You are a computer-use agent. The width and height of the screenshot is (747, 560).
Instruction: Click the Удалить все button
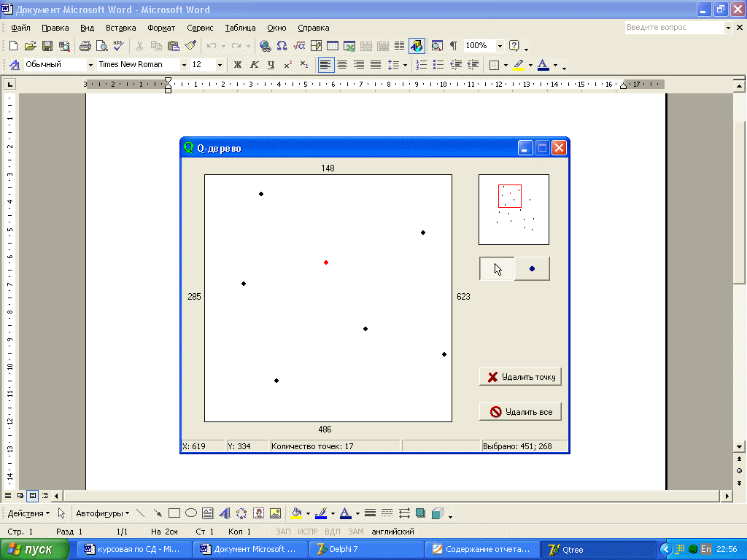520,412
